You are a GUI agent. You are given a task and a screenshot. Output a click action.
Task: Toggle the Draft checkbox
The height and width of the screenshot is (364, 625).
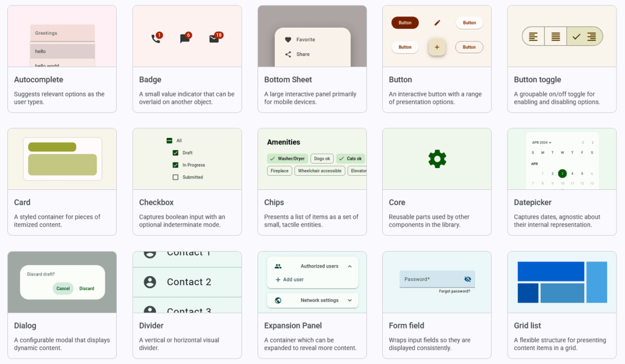[x=176, y=153]
